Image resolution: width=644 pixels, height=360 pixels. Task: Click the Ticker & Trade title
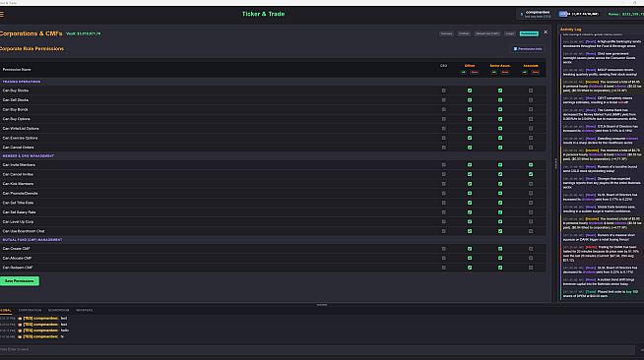[x=263, y=14]
